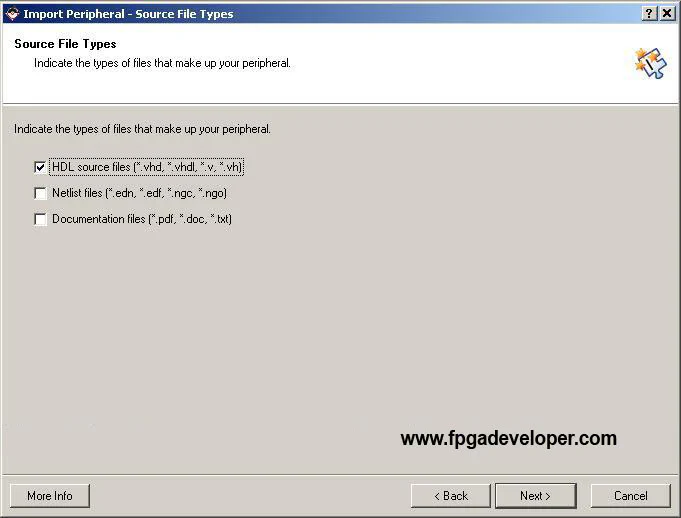Go to the previous step with Back

tap(451, 496)
